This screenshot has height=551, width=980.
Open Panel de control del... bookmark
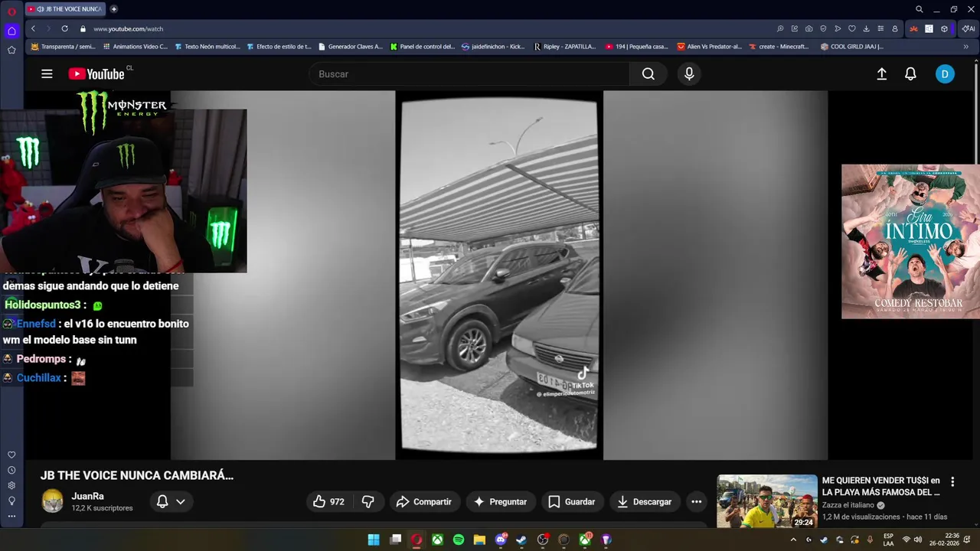(x=422, y=47)
